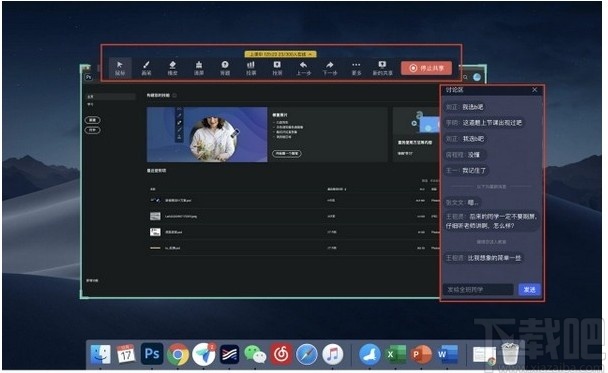608x373 pixels.
Task: Select the highlighted first item in Photoshop sidebar
Action: pyautogui.click(x=111, y=96)
